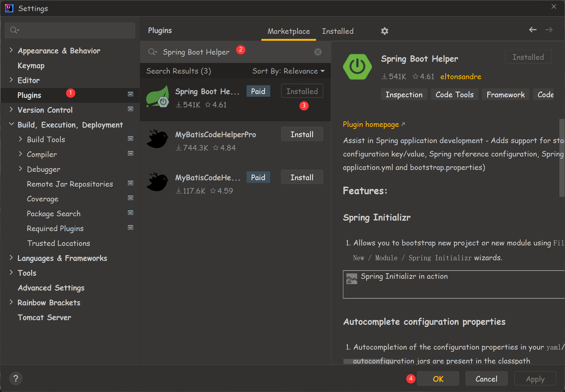
Task: Install the paid MyBatisCodeHelper plugin
Action: tap(302, 177)
